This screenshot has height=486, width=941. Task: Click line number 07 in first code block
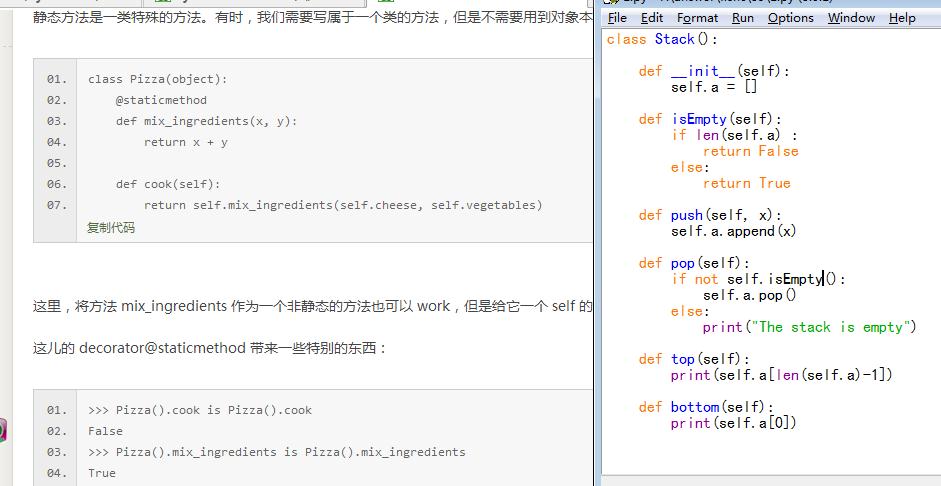tap(56, 205)
